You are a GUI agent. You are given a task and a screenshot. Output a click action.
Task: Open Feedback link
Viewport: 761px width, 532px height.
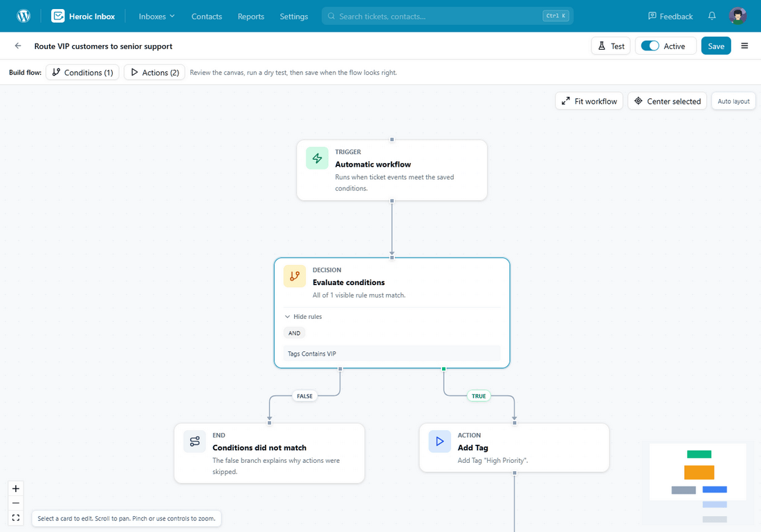[670, 16]
